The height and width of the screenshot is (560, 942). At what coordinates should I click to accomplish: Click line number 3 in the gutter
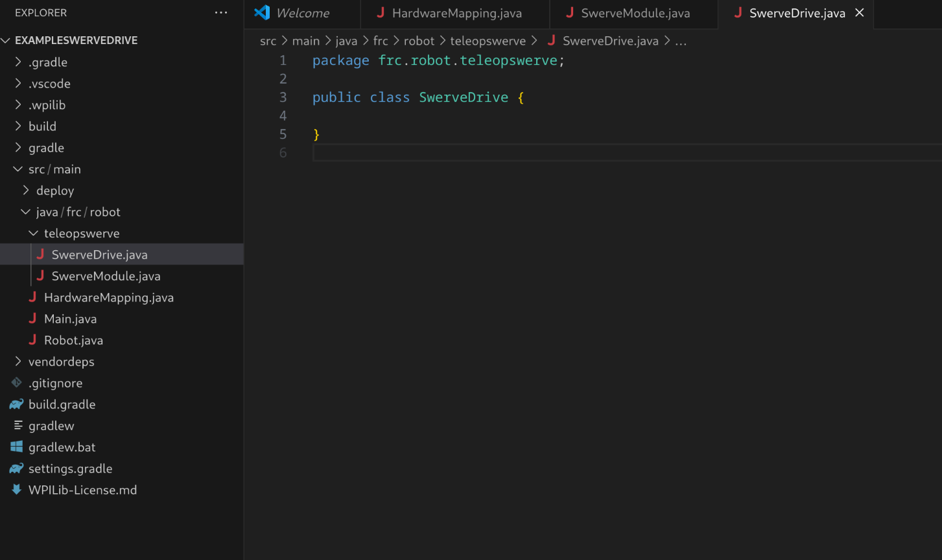(x=283, y=97)
